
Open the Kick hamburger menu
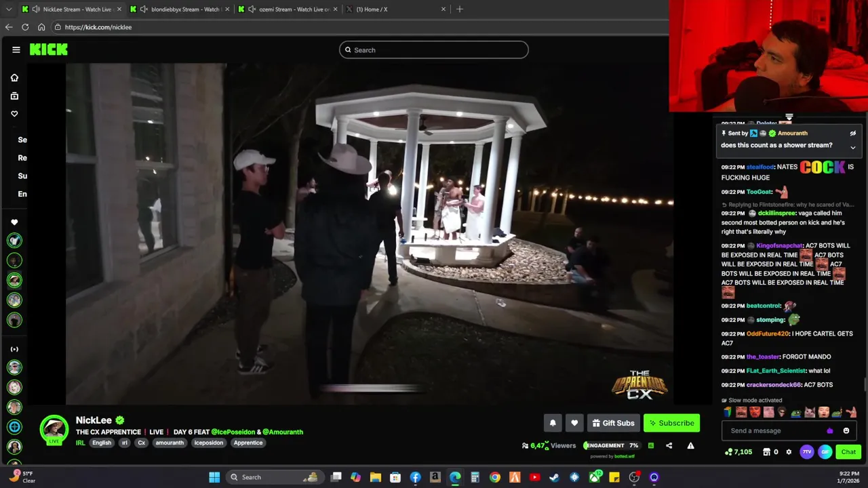[16, 49]
